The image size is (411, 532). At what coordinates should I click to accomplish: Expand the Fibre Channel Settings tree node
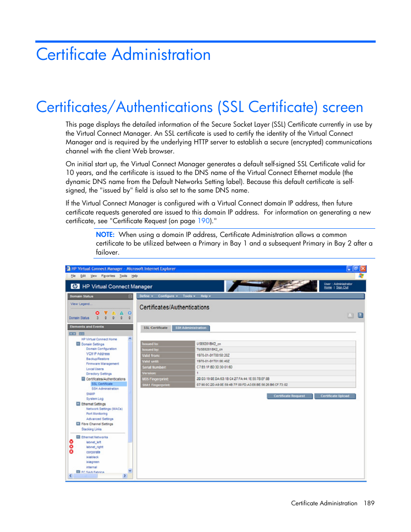tap(78, 424)
